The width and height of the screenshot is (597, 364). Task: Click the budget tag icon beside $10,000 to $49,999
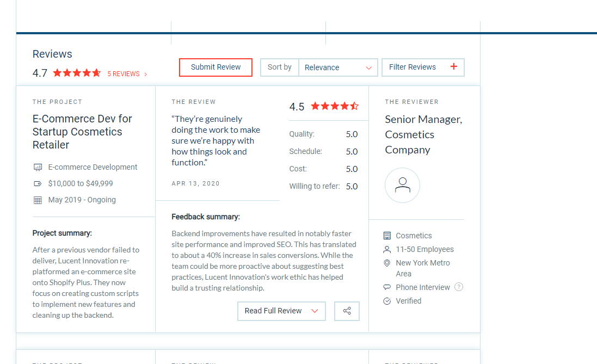click(38, 183)
